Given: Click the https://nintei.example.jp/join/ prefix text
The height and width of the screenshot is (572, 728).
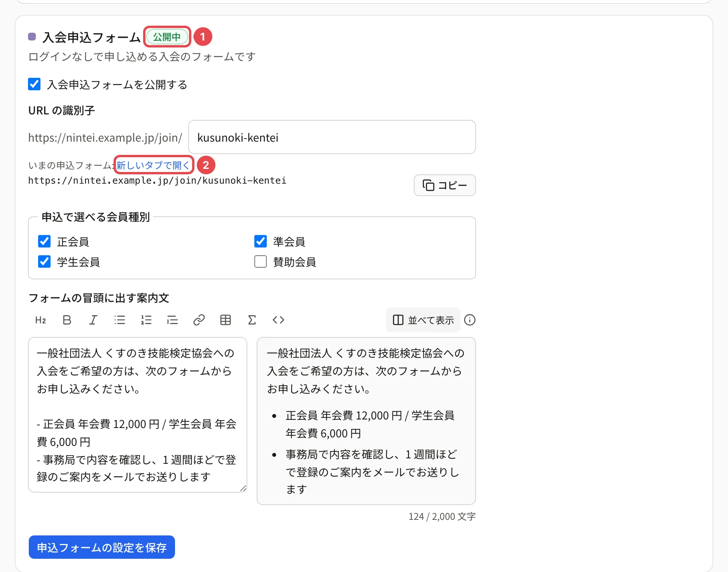Looking at the screenshot, I should 105,138.
